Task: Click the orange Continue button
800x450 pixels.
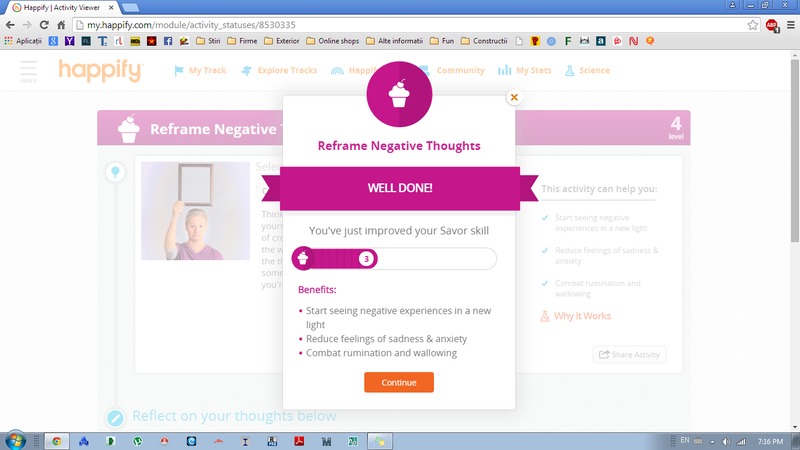Action: coord(399,382)
